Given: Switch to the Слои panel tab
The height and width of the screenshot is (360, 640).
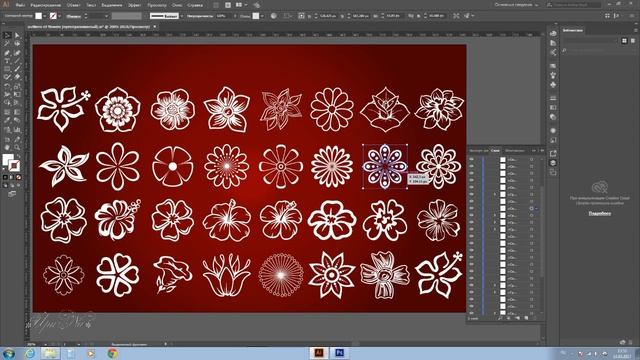Looking at the screenshot, I should tap(495, 151).
